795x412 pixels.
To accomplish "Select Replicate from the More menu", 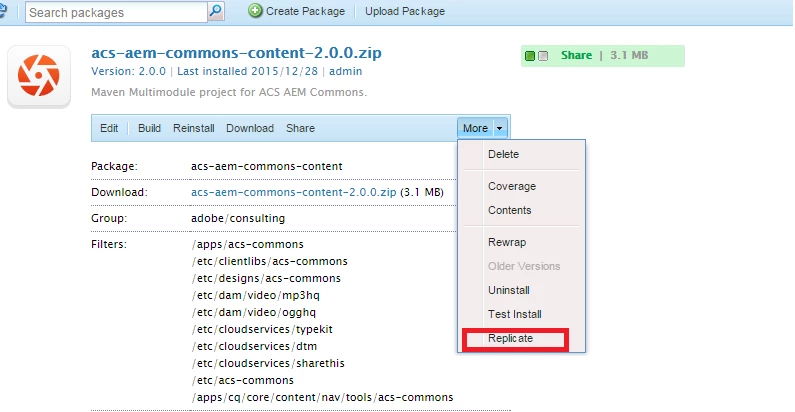I will [x=511, y=338].
